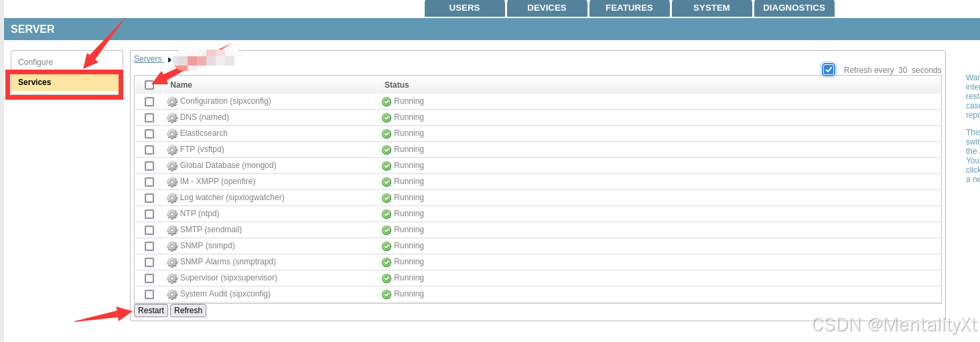Open the FEATURES menu tab

click(629, 8)
